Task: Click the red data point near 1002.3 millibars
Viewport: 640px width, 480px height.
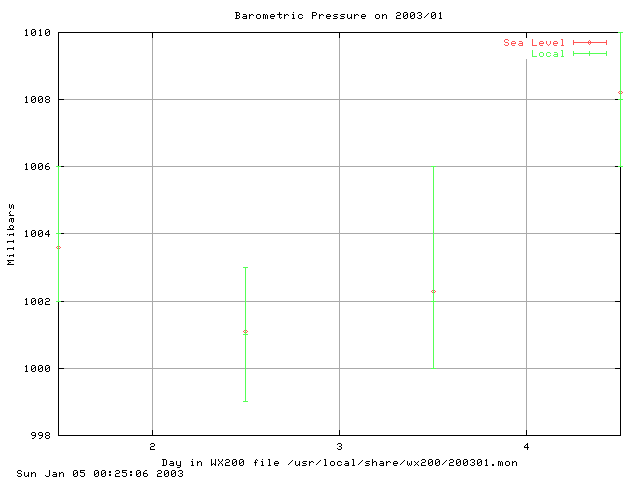Action: [x=433, y=291]
